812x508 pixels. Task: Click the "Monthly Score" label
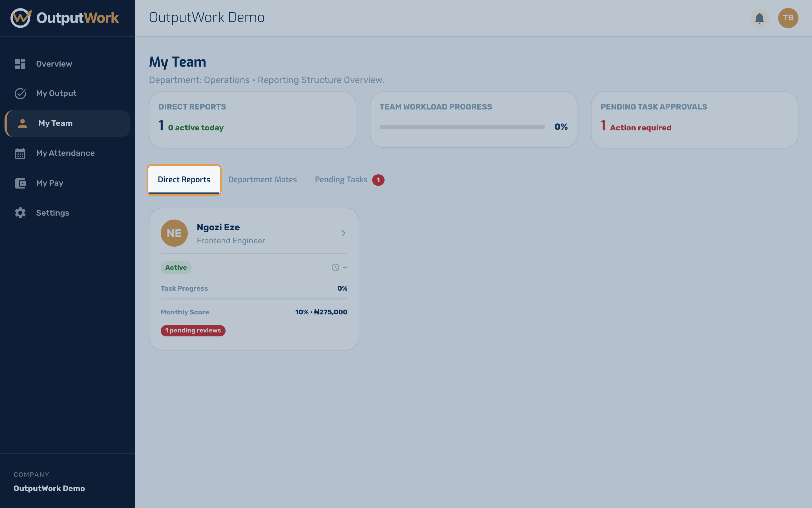click(185, 312)
